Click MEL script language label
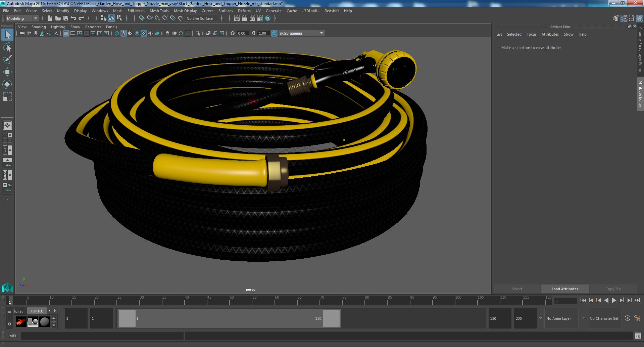Viewport: 644px width, 347px height. pyautogui.click(x=13, y=336)
